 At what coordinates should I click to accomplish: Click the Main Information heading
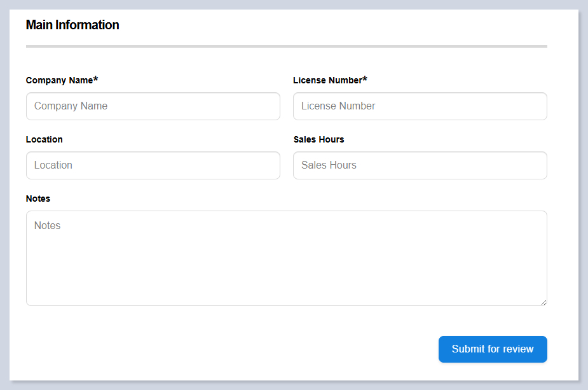(72, 25)
